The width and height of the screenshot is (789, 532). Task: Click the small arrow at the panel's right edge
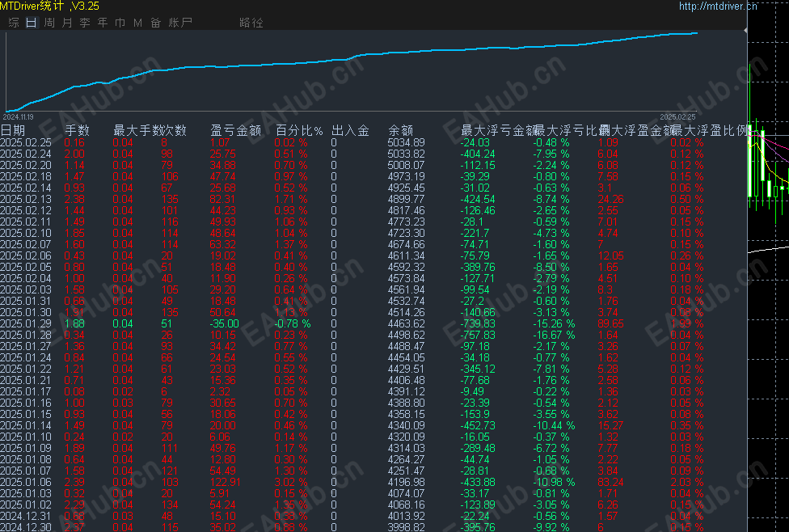pos(745,31)
